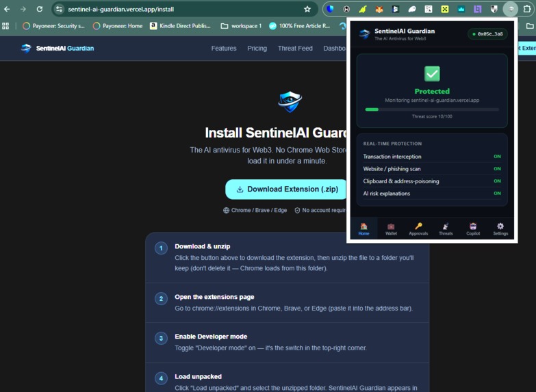Open Kindle Direct Publishing bookmark
This screenshot has width=536, height=392.
pyautogui.click(x=180, y=26)
